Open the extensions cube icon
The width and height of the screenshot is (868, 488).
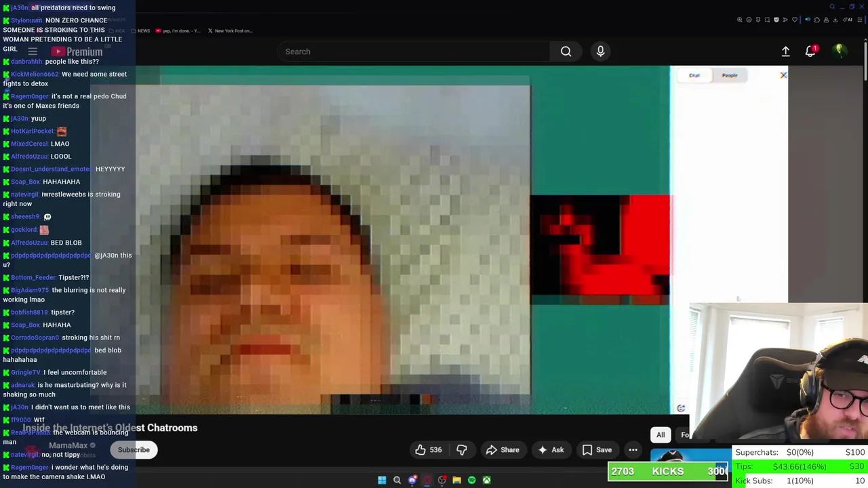tap(817, 20)
